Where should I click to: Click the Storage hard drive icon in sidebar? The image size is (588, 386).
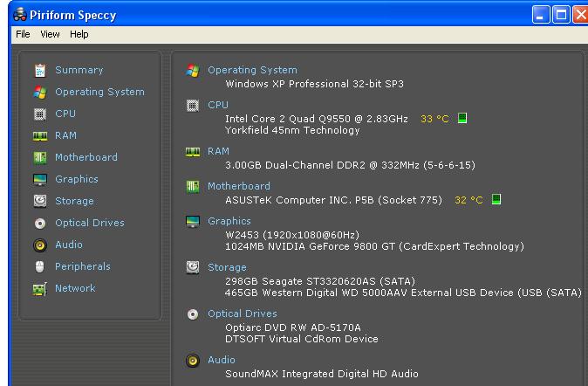40,201
